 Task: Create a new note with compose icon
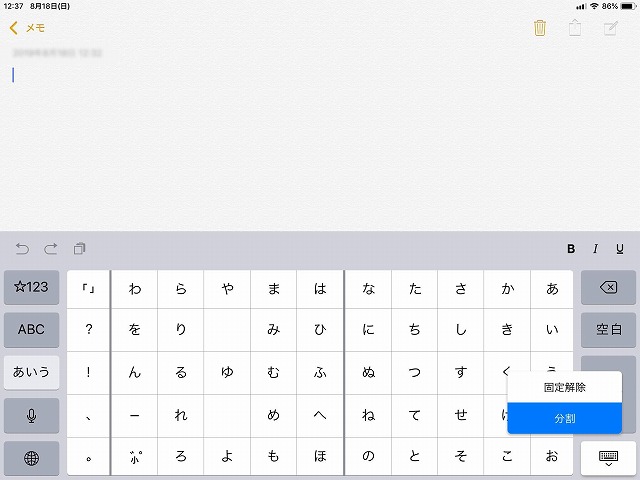pyautogui.click(x=610, y=28)
